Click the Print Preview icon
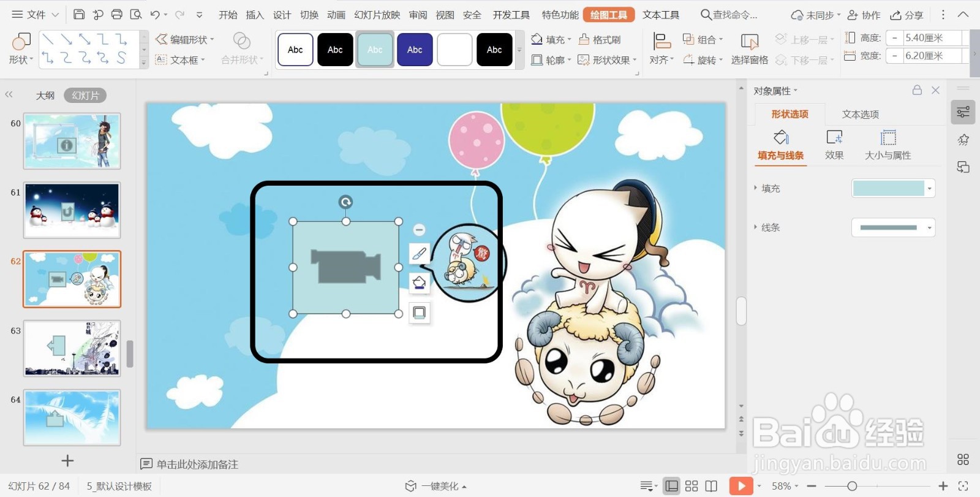 (x=136, y=14)
